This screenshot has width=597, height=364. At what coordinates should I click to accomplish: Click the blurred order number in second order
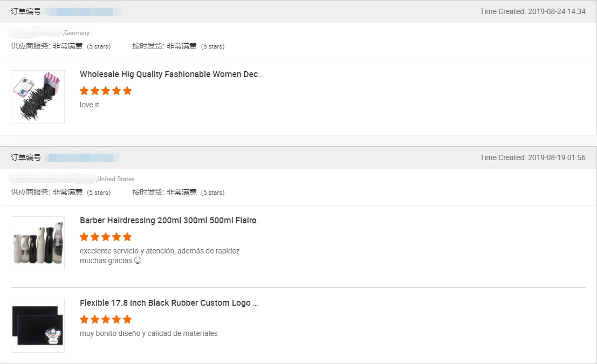pos(81,157)
